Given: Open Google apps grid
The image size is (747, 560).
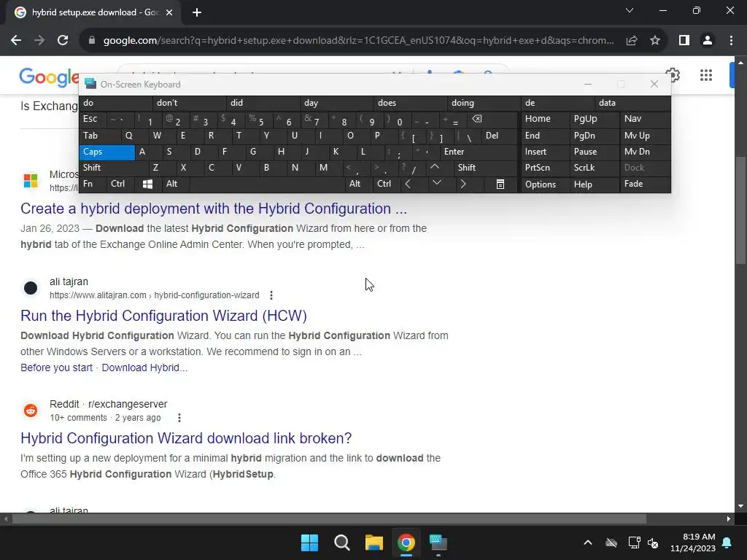Looking at the screenshot, I should (x=706, y=75).
